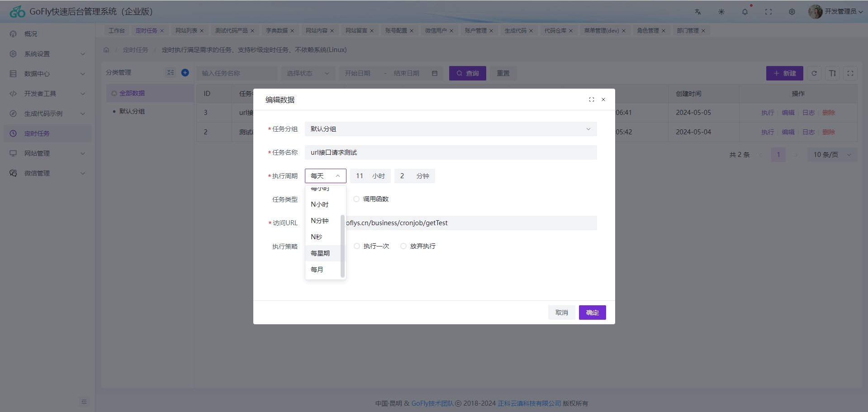Image resolution: width=868 pixels, height=412 pixels.
Task: Click the 概况 sidebar item
Action: point(47,34)
